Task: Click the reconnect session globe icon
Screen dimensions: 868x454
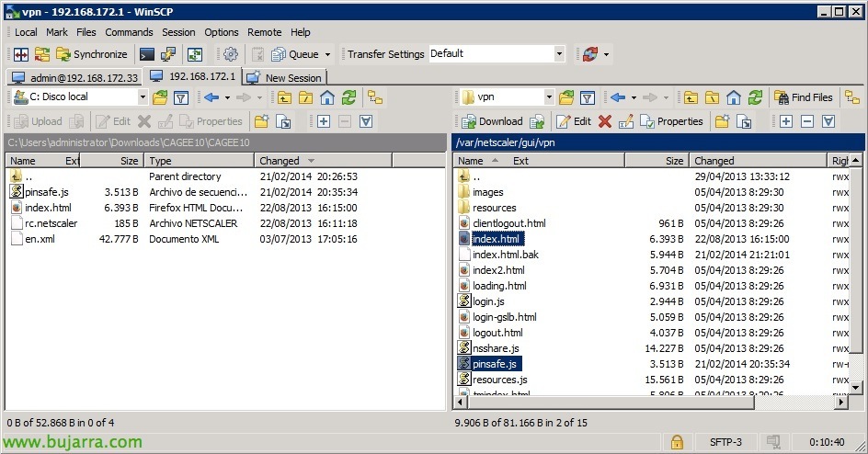Action: pos(589,54)
